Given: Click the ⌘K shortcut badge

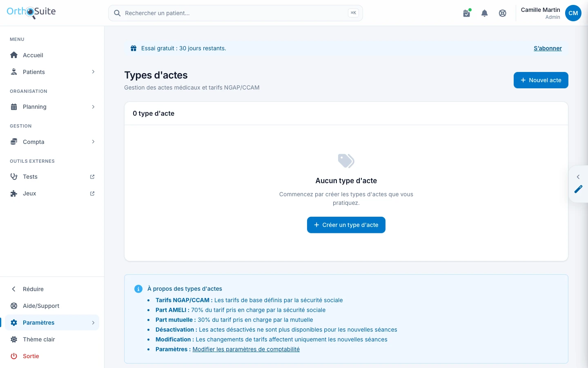Looking at the screenshot, I should tap(353, 13).
